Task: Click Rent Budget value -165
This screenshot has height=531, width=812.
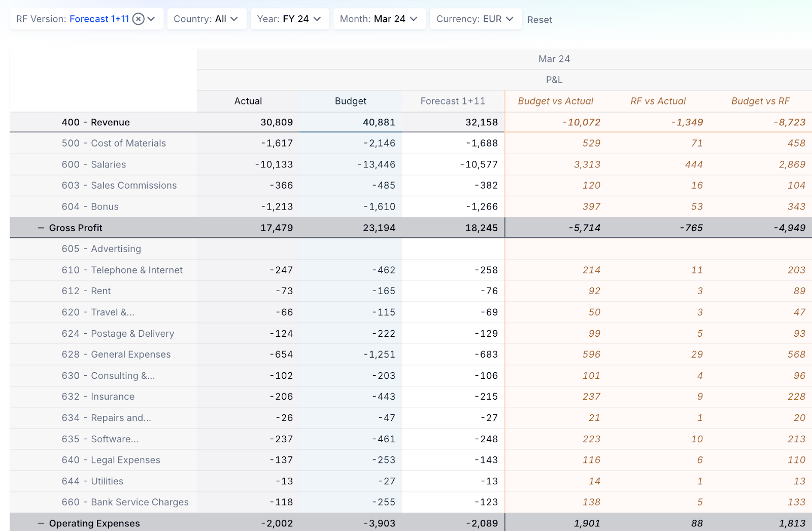Action: click(x=384, y=291)
